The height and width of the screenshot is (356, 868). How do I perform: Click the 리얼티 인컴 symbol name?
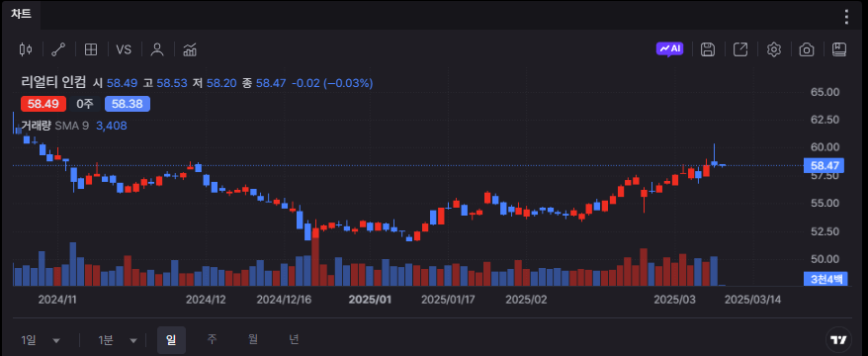[53, 83]
